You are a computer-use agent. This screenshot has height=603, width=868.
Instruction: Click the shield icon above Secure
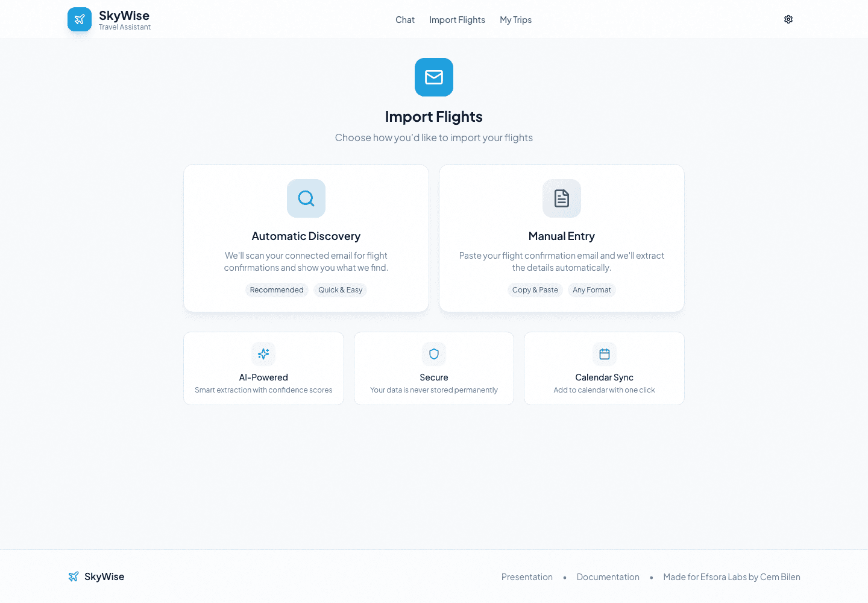click(x=434, y=354)
